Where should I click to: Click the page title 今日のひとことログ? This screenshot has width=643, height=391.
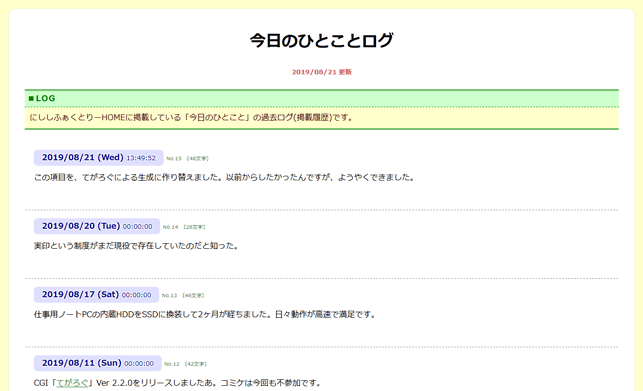[322, 40]
